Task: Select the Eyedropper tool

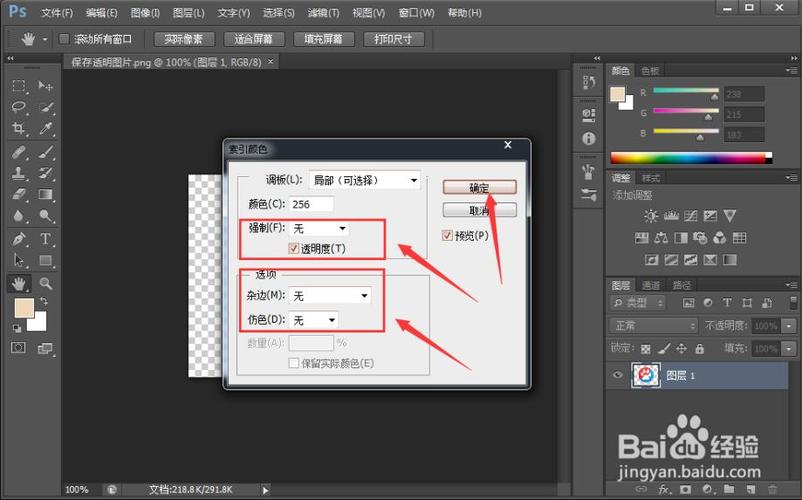Action: [46, 128]
